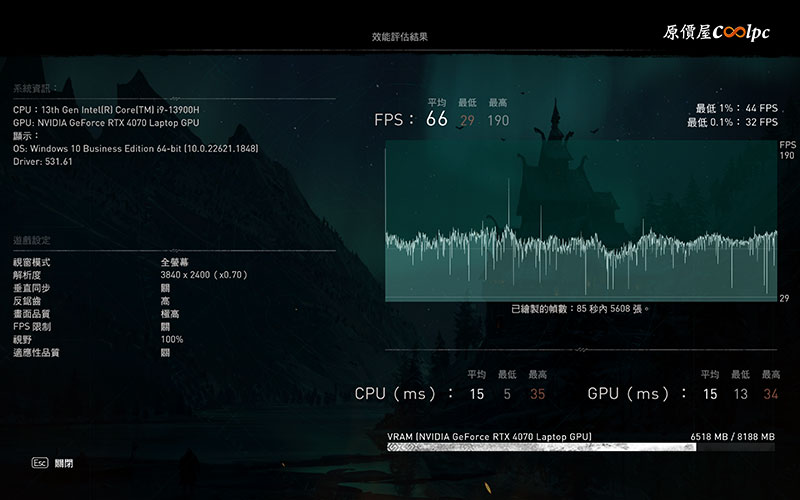800x500 pixels.
Task: Click the 全螢幕 value
Action: tap(174, 262)
